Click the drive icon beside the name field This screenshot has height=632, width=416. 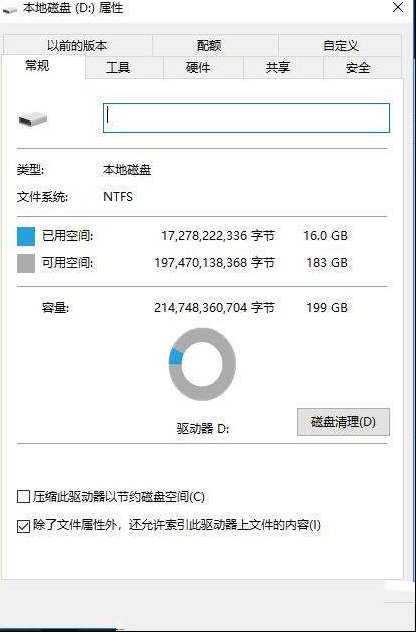tap(33, 118)
